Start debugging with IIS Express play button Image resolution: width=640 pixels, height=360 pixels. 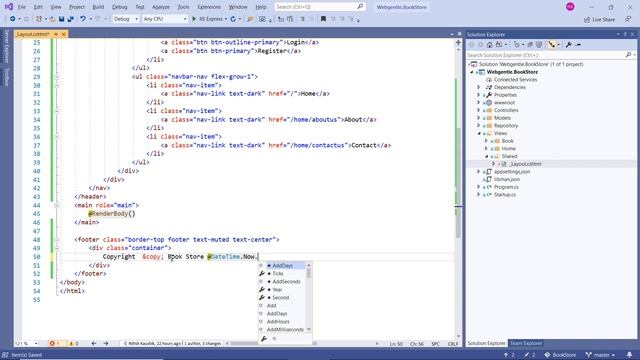tap(194, 19)
